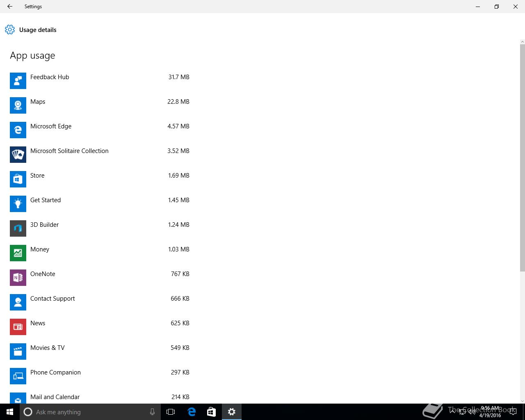Open the Store from the taskbar
Image resolution: width=525 pixels, height=420 pixels.
[x=211, y=412]
